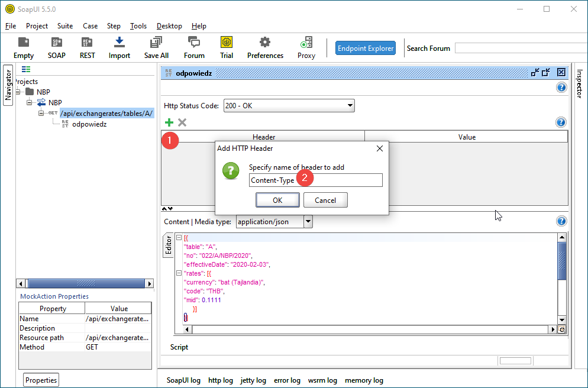Create an Empty project from toolbar
Viewport: 588px width, 388px height.
click(x=24, y=48)
